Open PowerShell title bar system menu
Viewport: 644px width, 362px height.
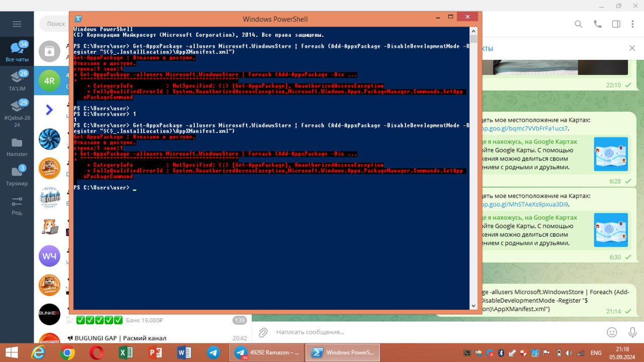pos(78,19)
